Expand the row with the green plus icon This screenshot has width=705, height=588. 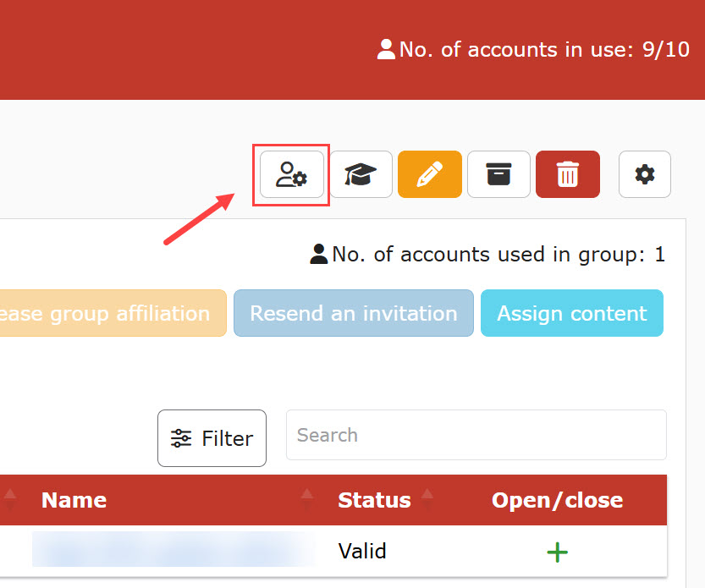point(557,552)
